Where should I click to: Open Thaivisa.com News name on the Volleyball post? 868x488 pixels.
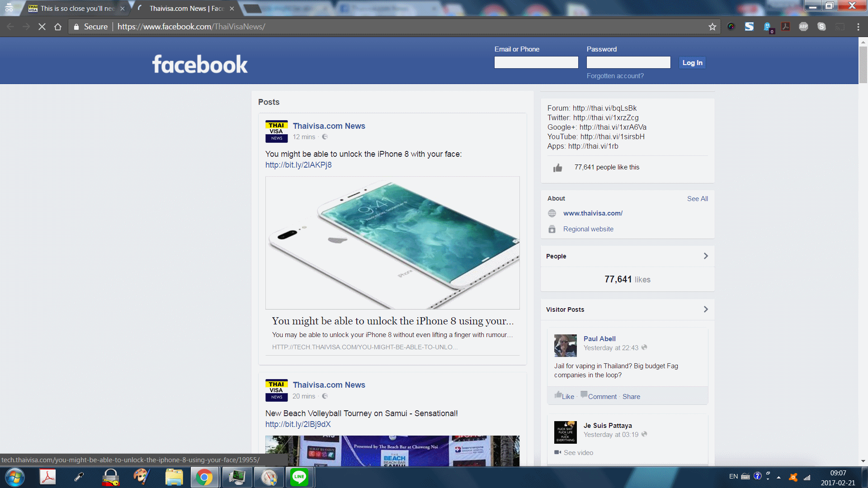tap(329, 385)
